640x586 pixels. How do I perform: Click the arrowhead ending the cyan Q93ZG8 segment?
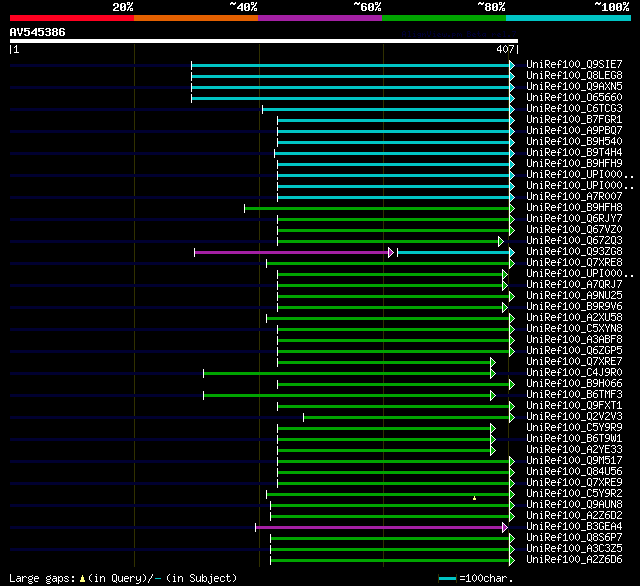coord(512,253)
